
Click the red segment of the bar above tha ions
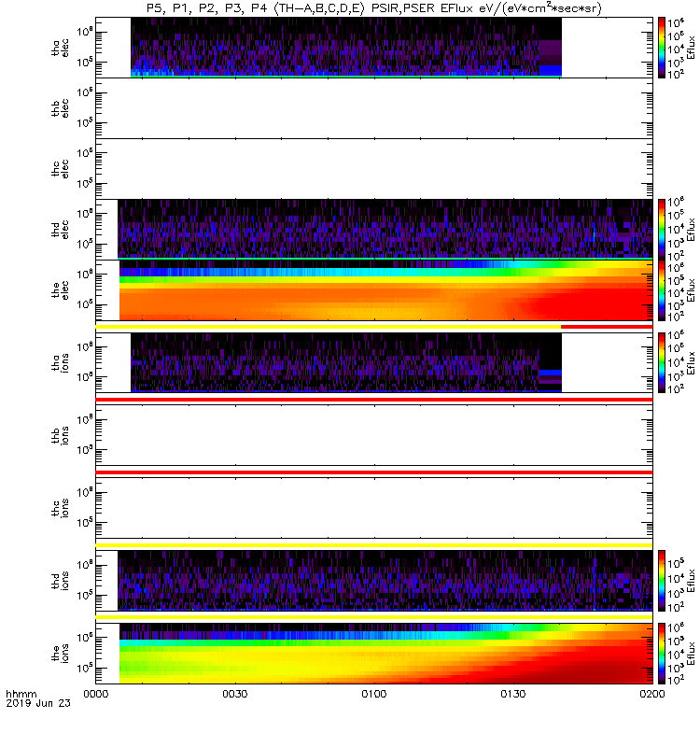click(607, 327)
